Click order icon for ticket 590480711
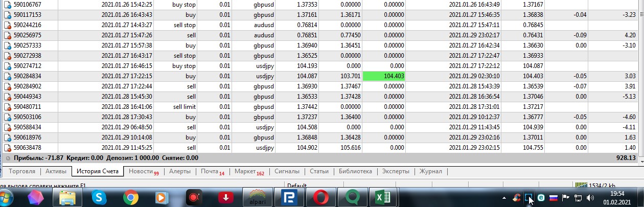 click(x=7, y=107)
